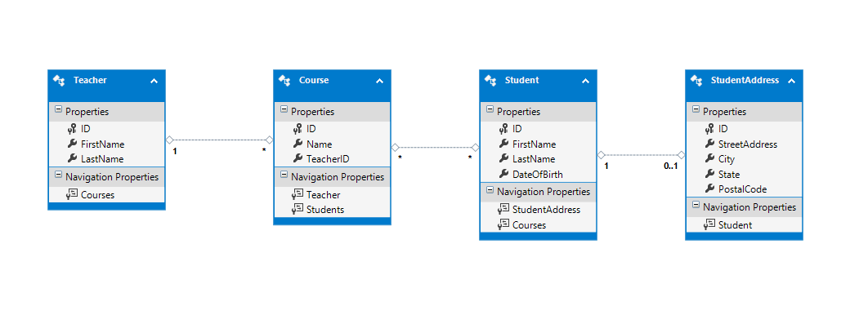Click the StudentAddress entity header icon
Image resolution: width=868 pixels, height=324 pixels.
coord(696,81)
